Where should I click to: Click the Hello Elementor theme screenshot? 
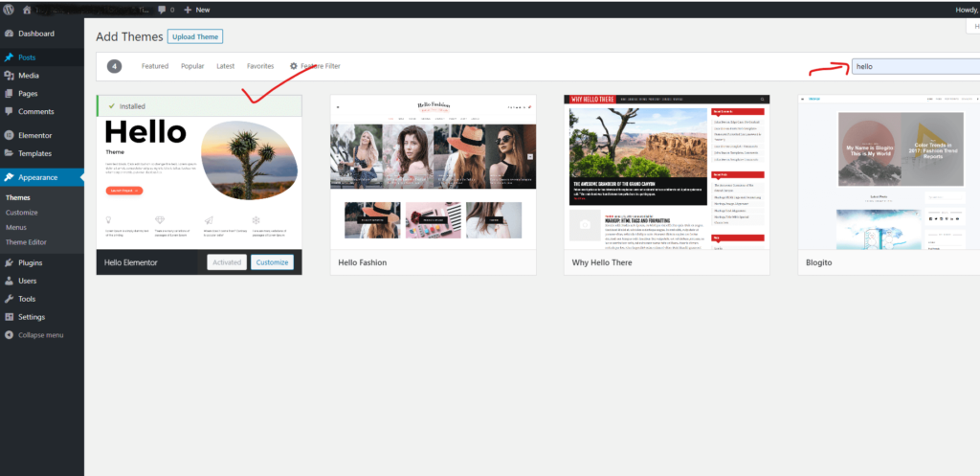[199, 183]
